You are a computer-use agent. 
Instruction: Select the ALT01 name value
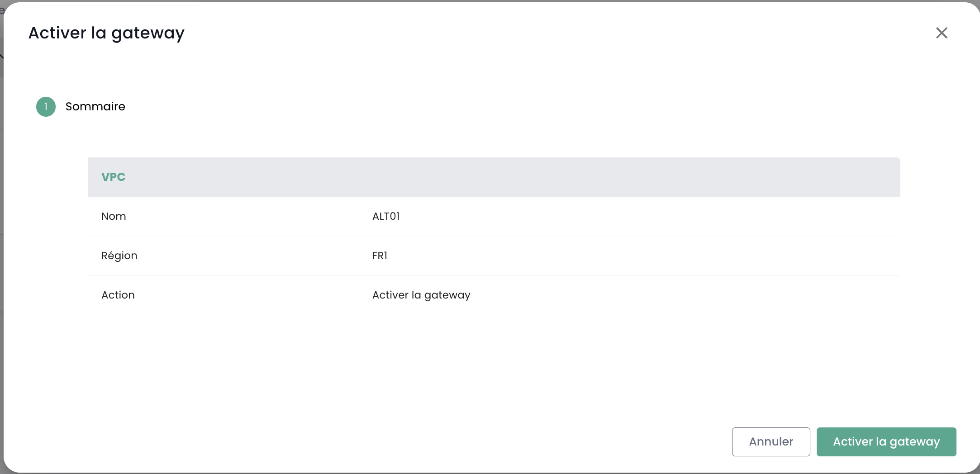[x=386, y=217]
